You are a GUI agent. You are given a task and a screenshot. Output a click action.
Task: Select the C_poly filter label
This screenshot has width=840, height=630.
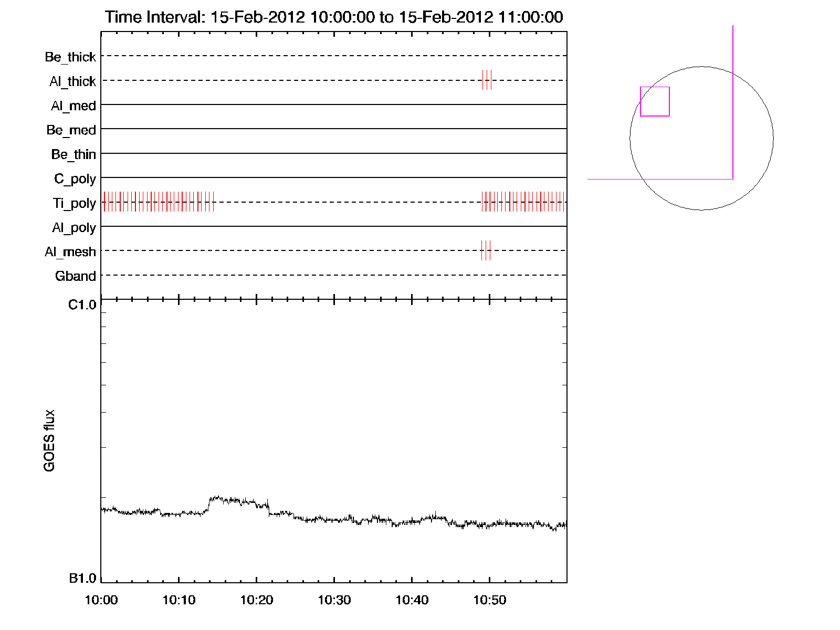coord(75,179)
